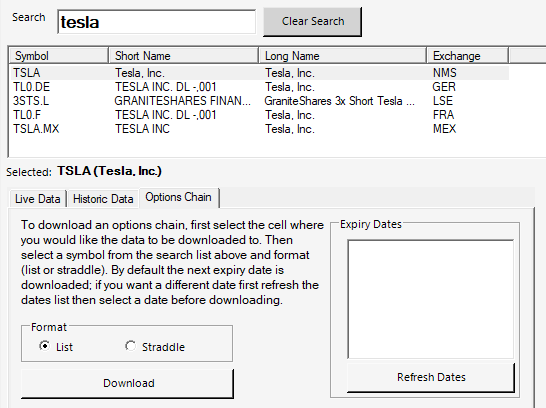The image size is (546, 408).
Task: Click the Download button
Action: pos(127,383)
